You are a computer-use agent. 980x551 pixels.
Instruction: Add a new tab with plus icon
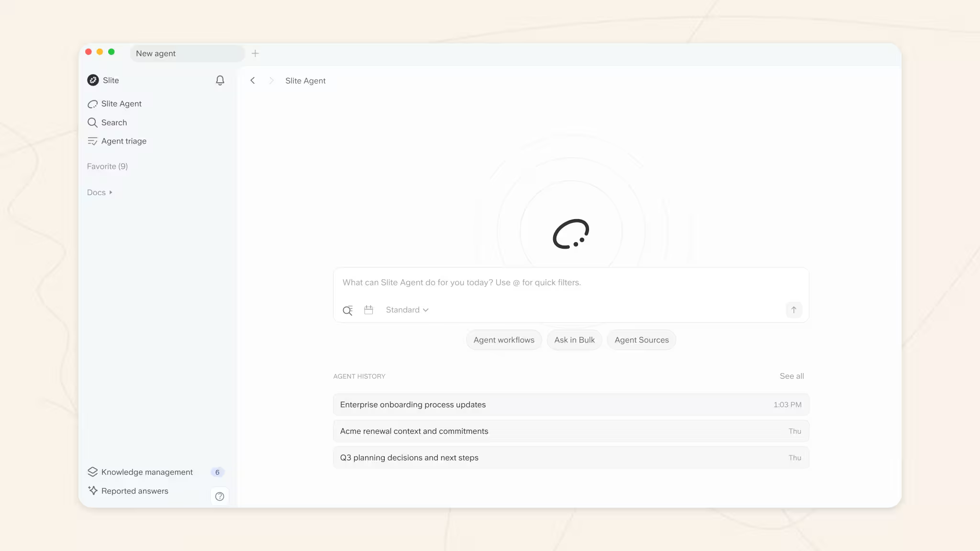point(256,54)
